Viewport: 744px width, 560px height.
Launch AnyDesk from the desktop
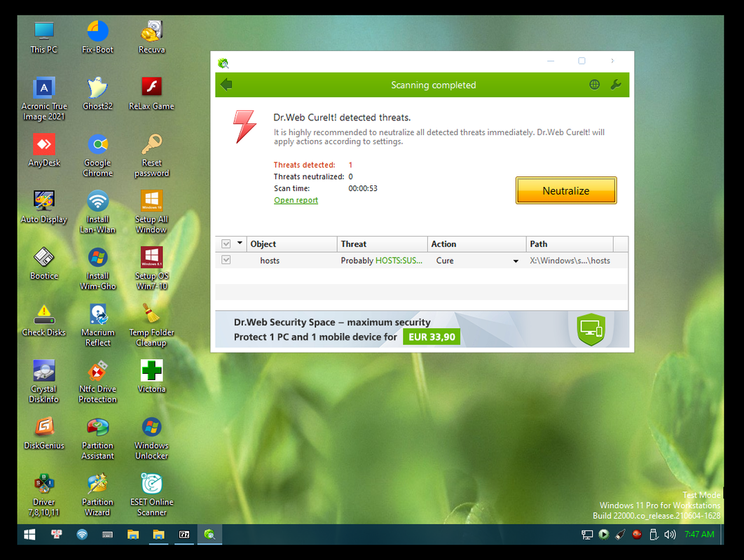pos(44,150)
